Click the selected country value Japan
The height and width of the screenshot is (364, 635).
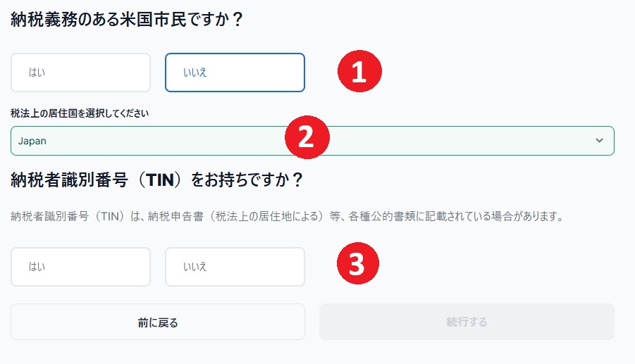tap(32, 141)
